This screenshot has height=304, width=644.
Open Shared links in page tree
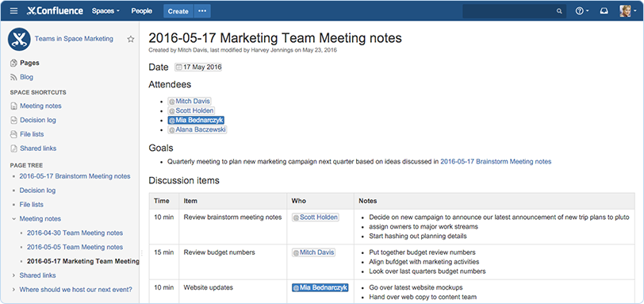[x=38, y=275]
